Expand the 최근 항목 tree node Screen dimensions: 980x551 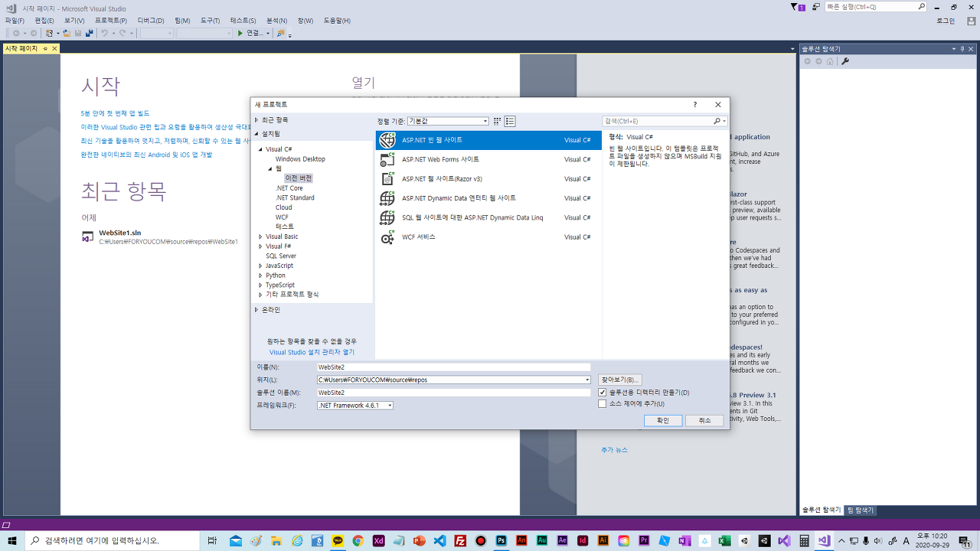[x=256, y=120]
